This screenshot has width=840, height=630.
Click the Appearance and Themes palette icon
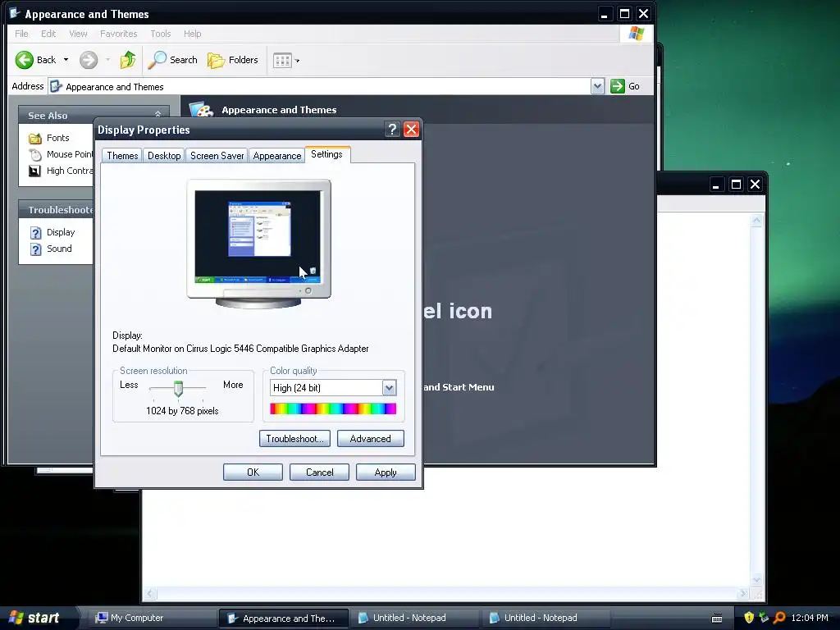(x=202, y=109)
